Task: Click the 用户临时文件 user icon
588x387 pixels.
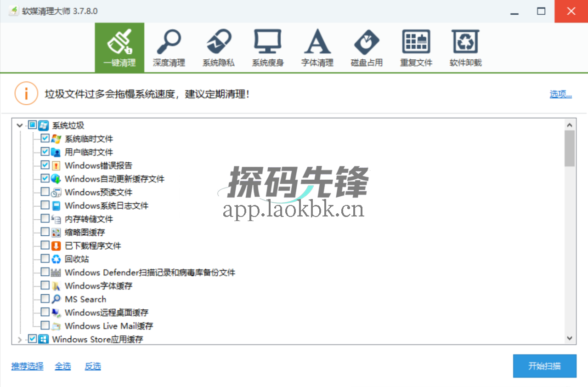Action: click(56, 152)
